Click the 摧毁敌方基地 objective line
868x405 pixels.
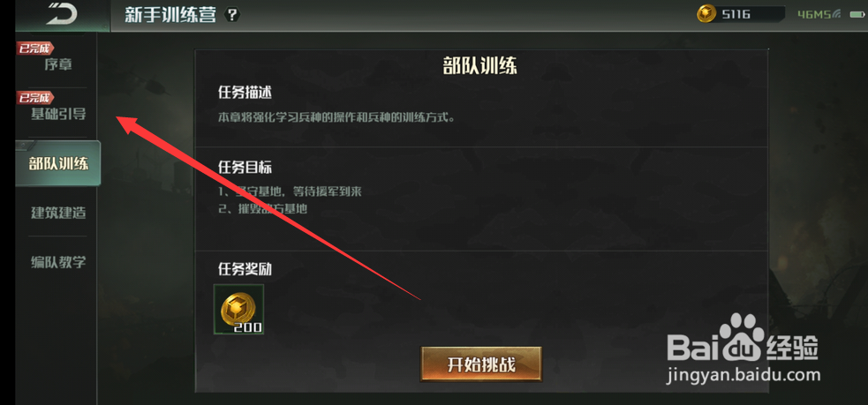coord(262,209)
